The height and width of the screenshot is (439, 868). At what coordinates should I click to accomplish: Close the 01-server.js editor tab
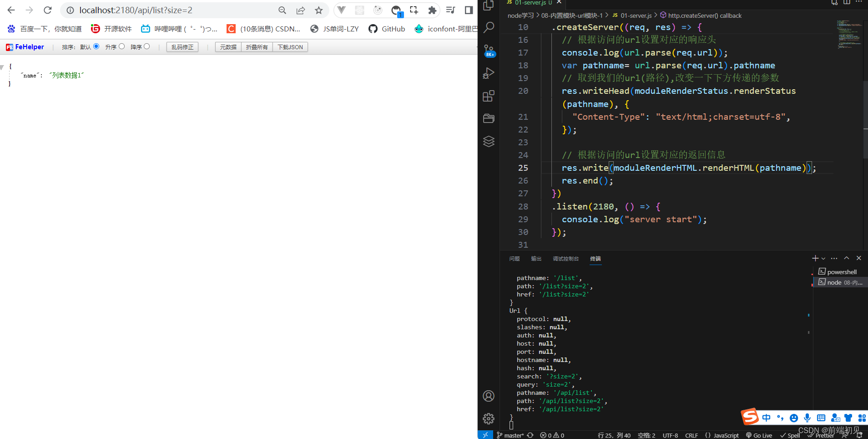click(x=559, y=2)
